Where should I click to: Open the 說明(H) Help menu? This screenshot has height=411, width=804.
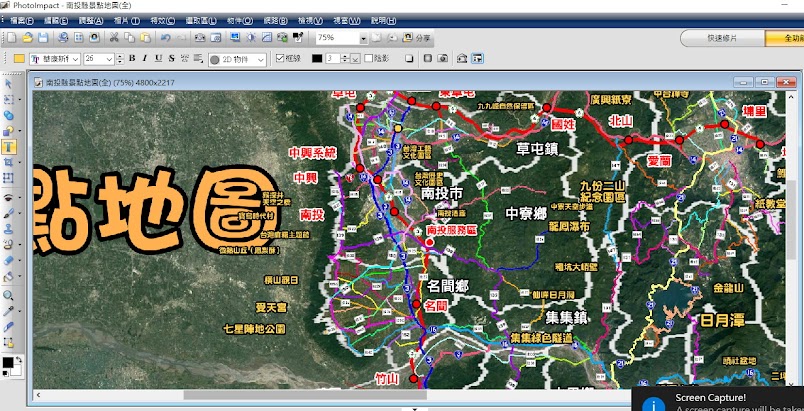tap(384, 21)
